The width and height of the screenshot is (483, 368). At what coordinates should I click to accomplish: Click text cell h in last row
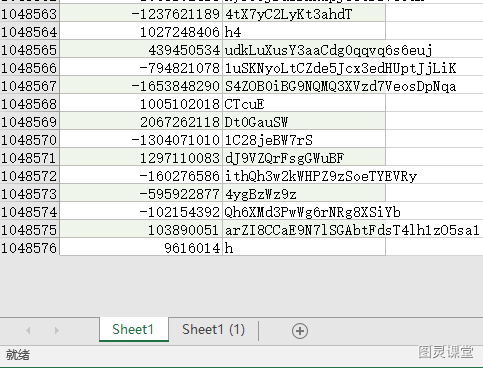click(304, 248)
